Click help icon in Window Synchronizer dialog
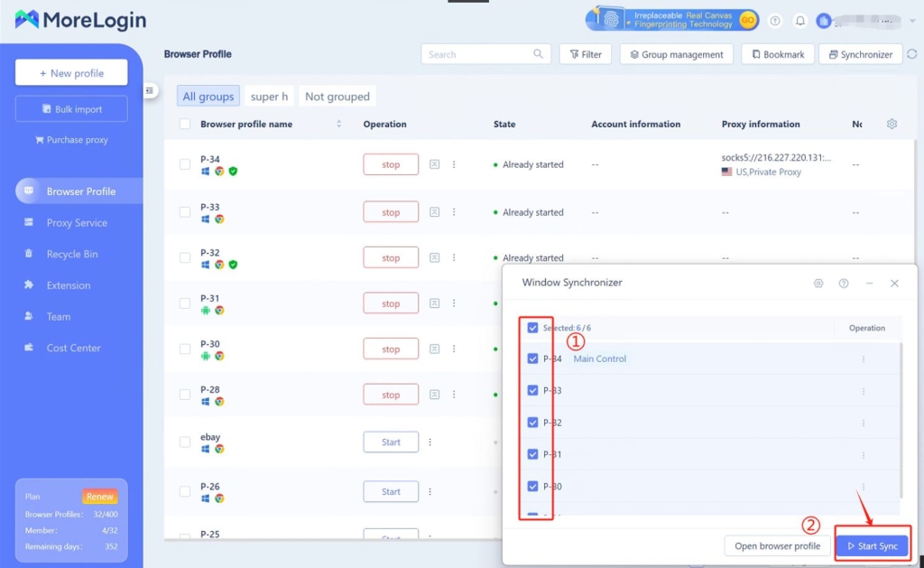Image resolution: width=924 pixels, height=568 pixels. point(844,283)
